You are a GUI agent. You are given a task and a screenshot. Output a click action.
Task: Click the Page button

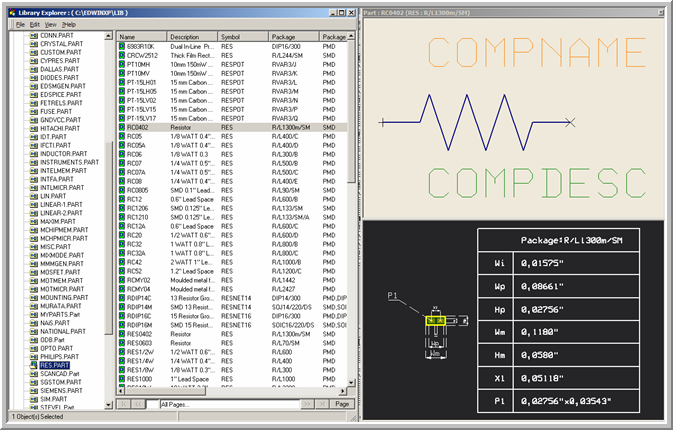click(342, 404)
